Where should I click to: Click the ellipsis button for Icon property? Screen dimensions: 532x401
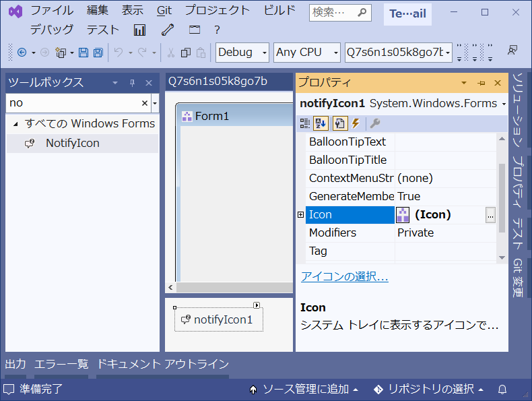click(490, 215)
